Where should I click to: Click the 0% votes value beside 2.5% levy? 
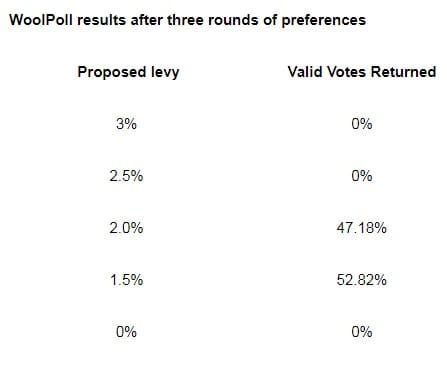(x=362, y=176)
